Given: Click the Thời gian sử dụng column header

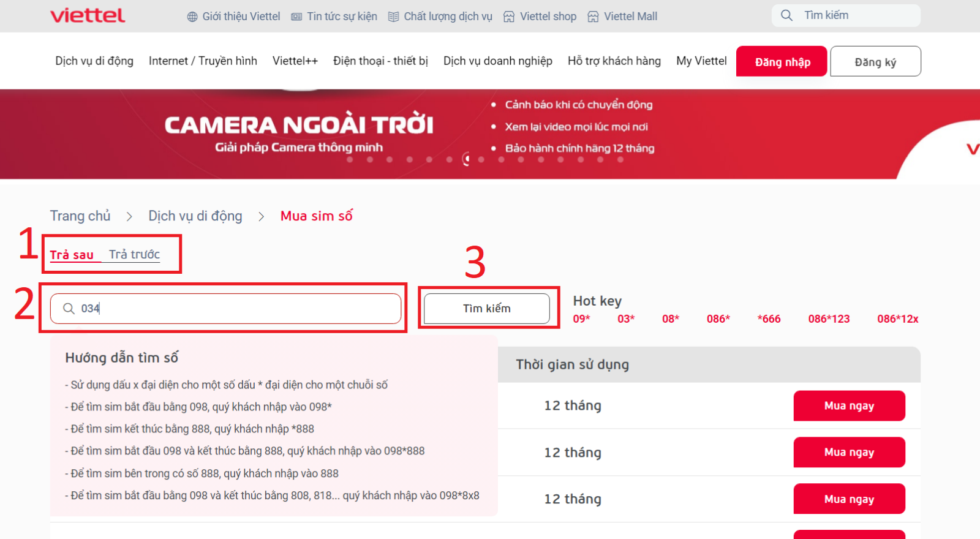Looking at the screenshot, I should pos(572,364).
